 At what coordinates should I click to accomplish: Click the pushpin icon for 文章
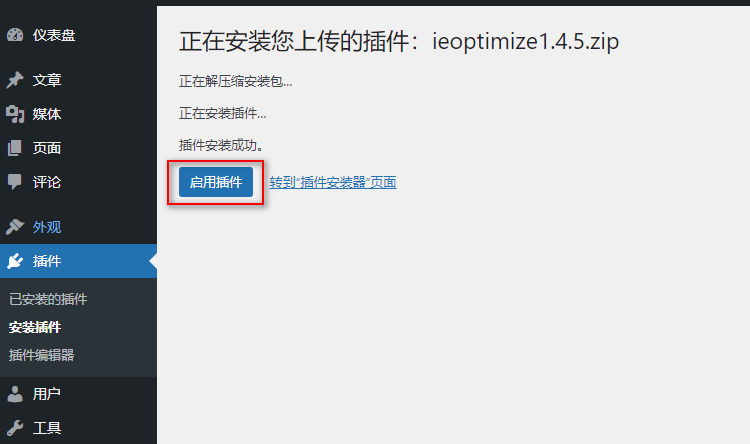click(15, 80)
